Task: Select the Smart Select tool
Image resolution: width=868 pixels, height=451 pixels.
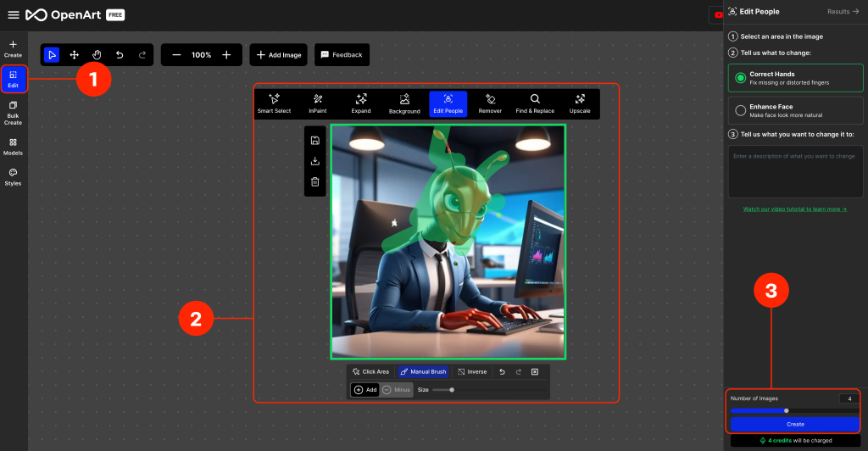Action: click(274, 103)
